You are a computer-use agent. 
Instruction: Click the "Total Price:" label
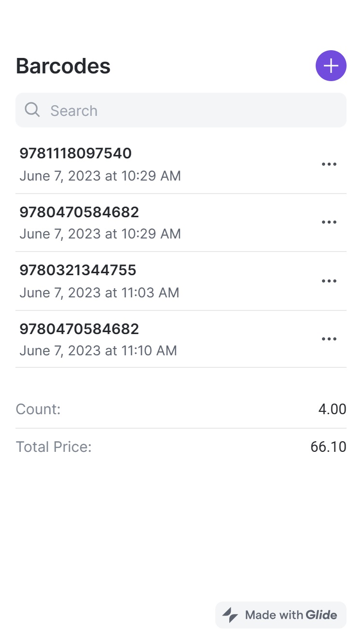pos(54,447)
